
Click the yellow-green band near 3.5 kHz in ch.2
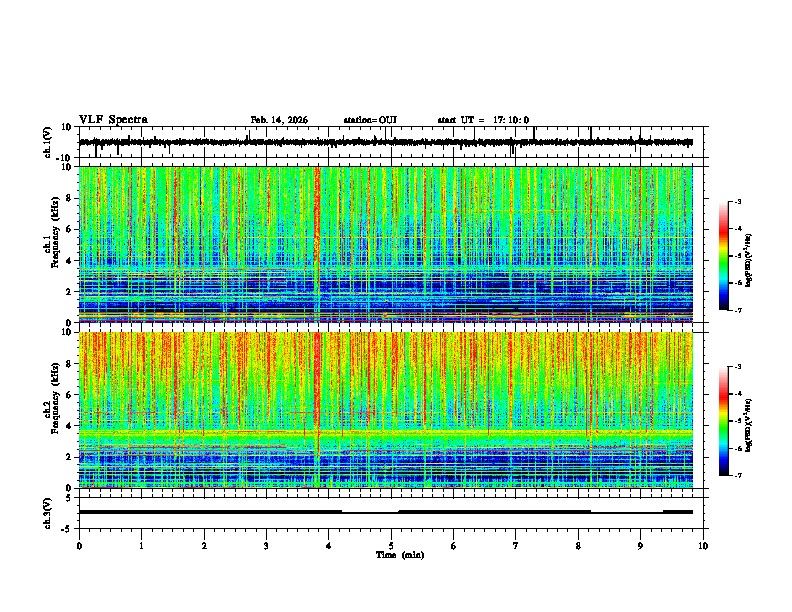[385, 433]
